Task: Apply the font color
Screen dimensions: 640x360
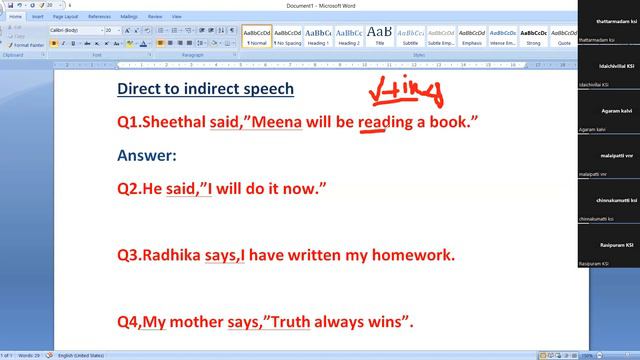Action: (x=143, y=43)
